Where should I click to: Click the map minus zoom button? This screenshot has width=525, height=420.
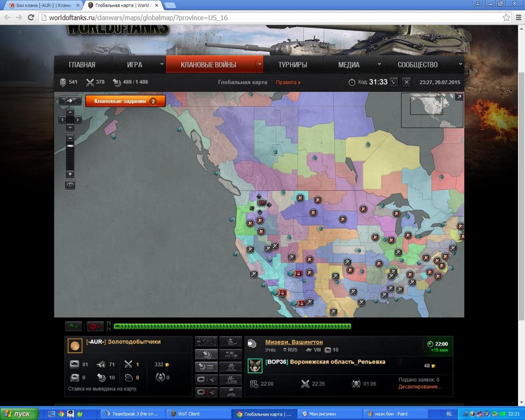pyautogui.click(x=70, y=137)
